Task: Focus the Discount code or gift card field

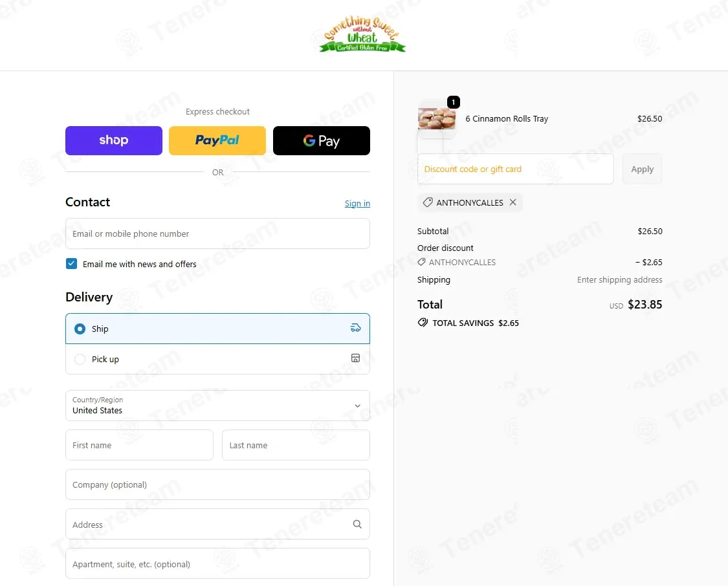Action: tap(515, 169)
